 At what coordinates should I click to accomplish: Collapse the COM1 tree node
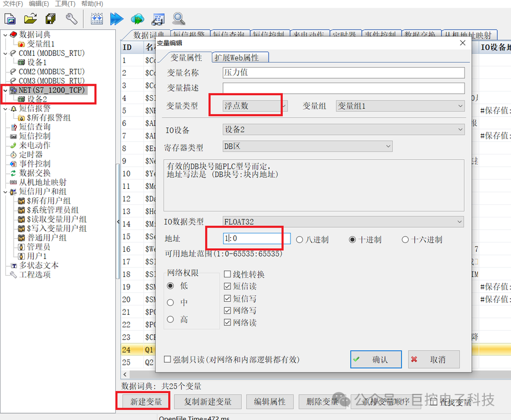[x=5, y=53]
